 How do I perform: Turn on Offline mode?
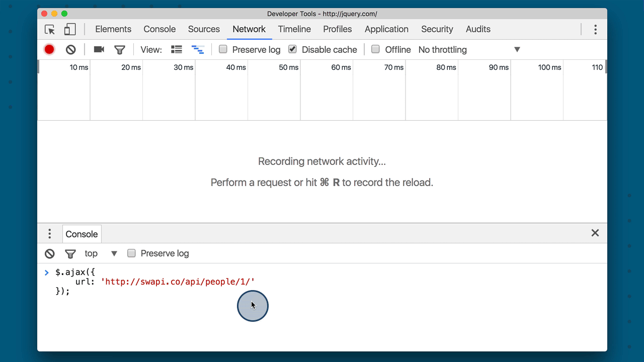375,49
